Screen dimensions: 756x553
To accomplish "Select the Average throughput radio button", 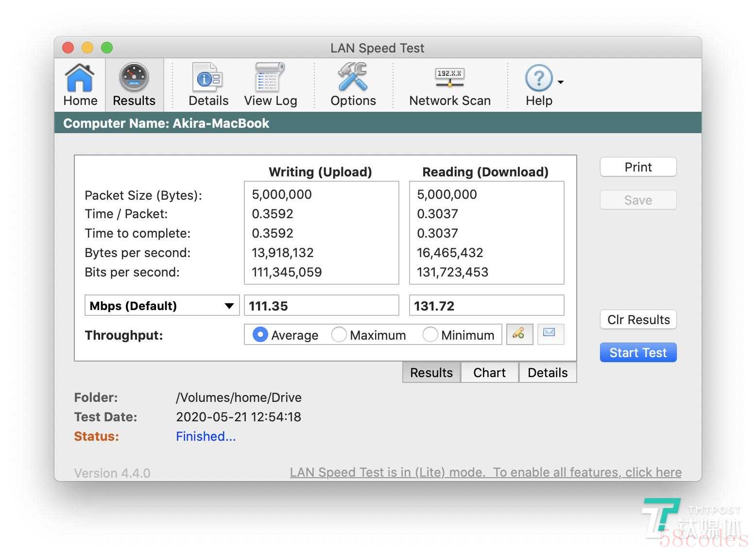I will tap(260, 335).
